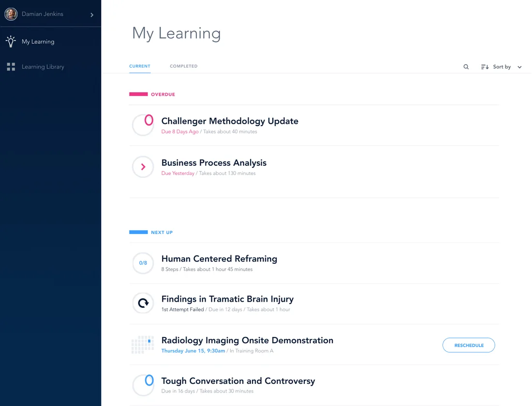Click 'Due Yesterday' text
Image resolution: width=532 pixels, height=406 pixels.
[x=178, y=174]
